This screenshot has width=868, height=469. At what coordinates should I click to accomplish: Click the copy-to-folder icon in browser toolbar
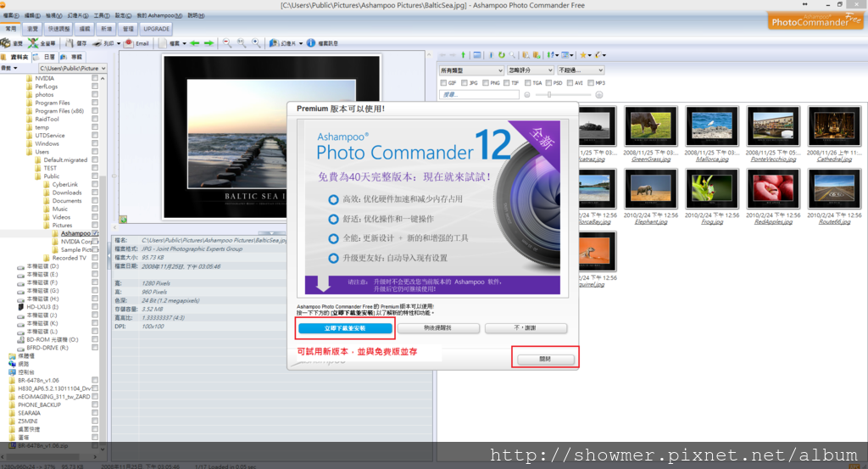tap(526, 55)
